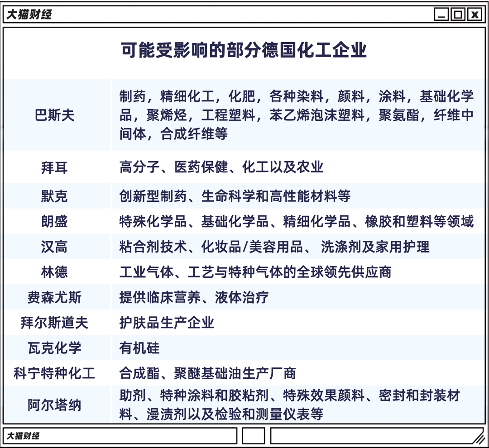Click the 汉高 description starting 粘合剂技术
This screenshot has width=489, height=448.
point(274,247)
